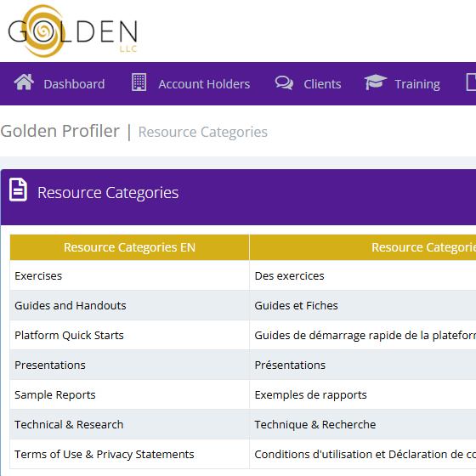
Task: Select the Exercises category row
Action: [x=243, y=275]
